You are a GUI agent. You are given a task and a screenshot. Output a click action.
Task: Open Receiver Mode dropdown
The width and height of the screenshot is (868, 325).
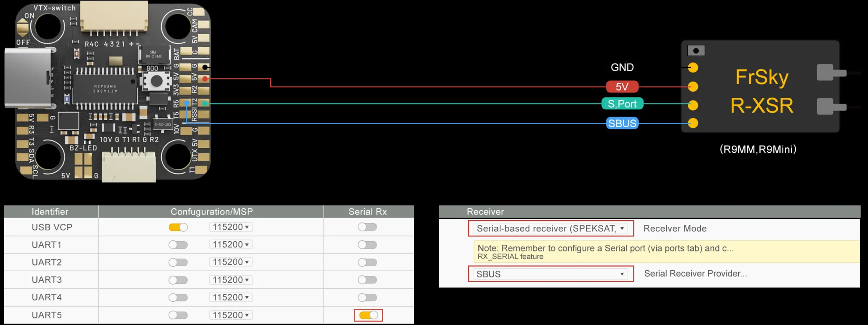(551, 229)
